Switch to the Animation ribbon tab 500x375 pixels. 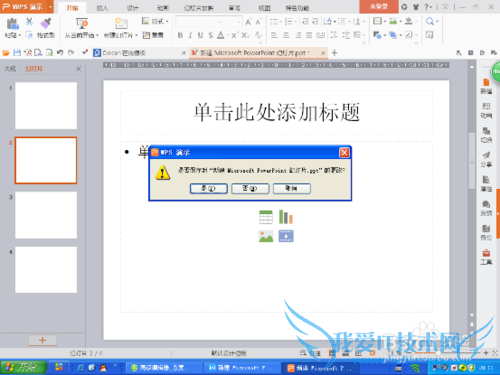pyautogui.click(x=163, y=8)
